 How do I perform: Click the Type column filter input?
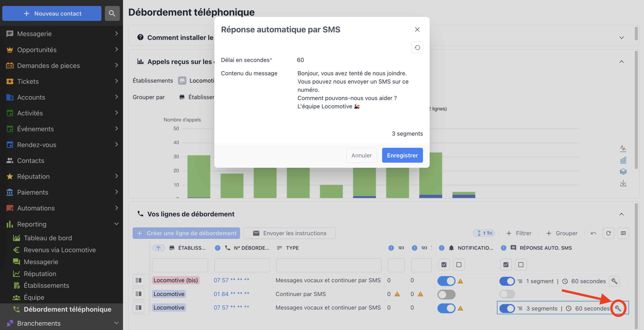click(329, 265)
